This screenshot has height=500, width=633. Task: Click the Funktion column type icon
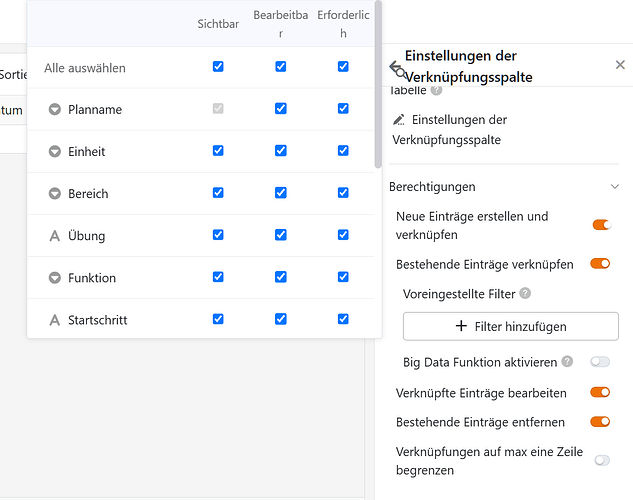54,278
